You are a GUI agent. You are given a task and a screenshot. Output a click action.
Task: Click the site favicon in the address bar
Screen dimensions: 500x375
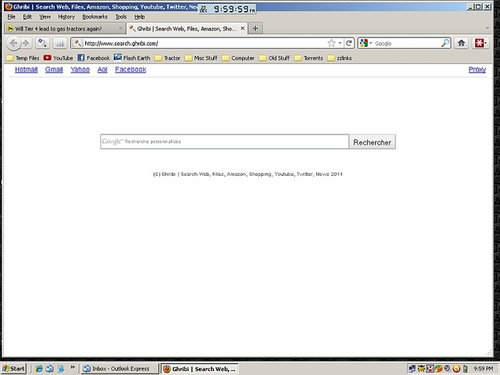77,43
